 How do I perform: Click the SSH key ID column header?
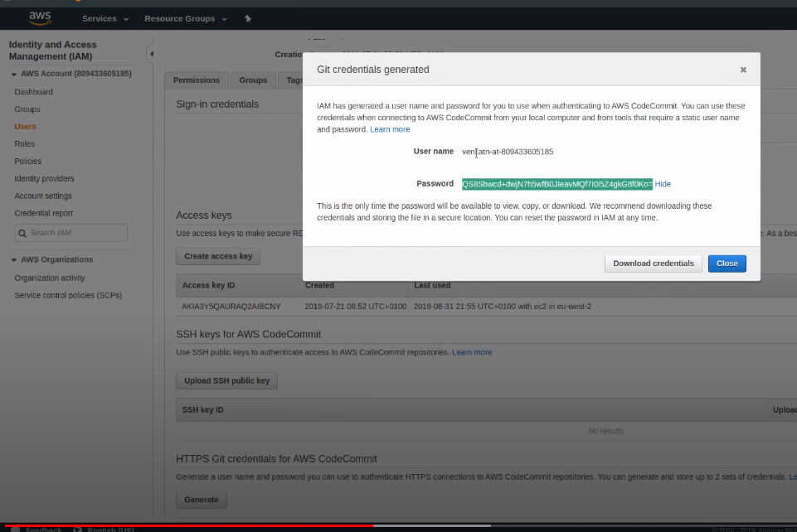coord(203,409)
